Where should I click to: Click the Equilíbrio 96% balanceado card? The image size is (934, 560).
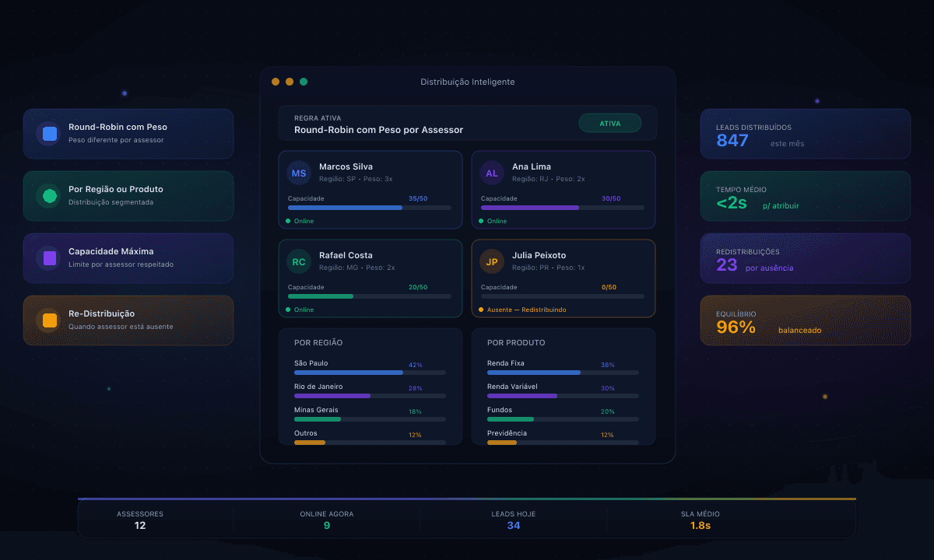tap(805, 320)
